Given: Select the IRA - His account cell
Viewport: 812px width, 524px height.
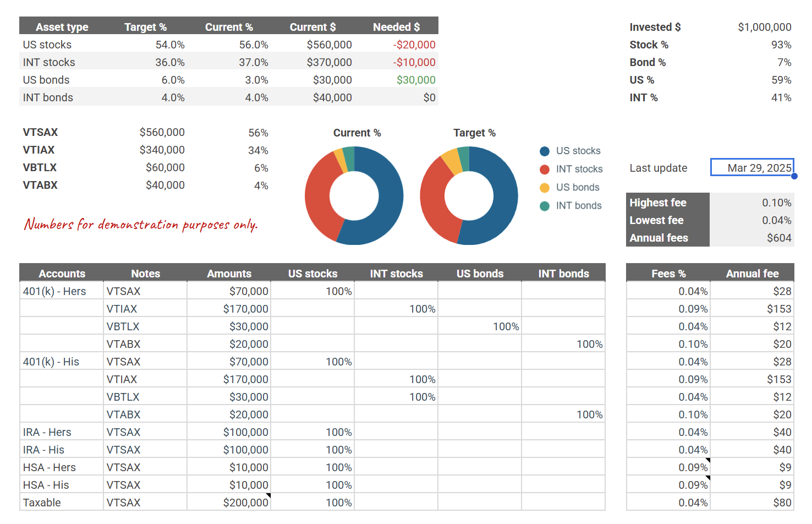Looking at the screenshot, I should point(62,450).
